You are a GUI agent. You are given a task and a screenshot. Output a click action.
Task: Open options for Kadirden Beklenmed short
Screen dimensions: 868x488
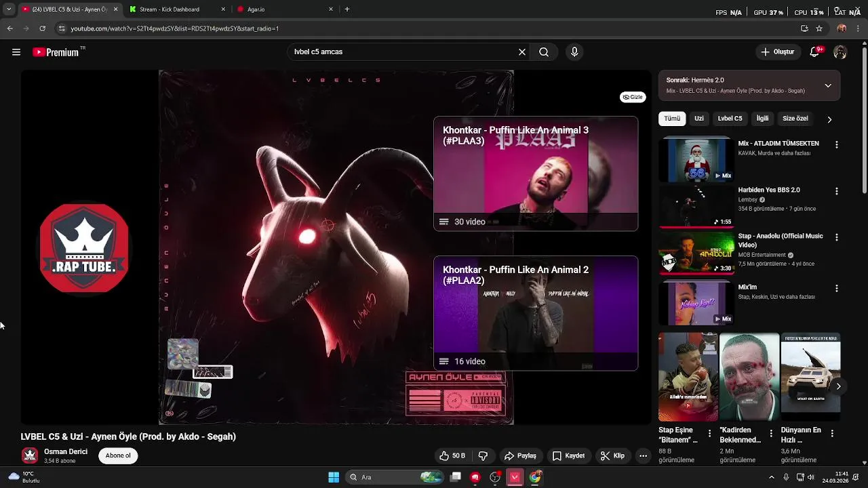[x=770, y=433]
